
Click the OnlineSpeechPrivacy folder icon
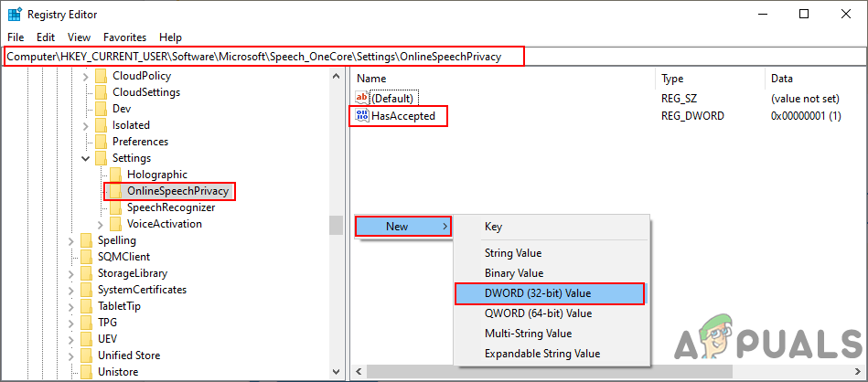click(115, 191)
